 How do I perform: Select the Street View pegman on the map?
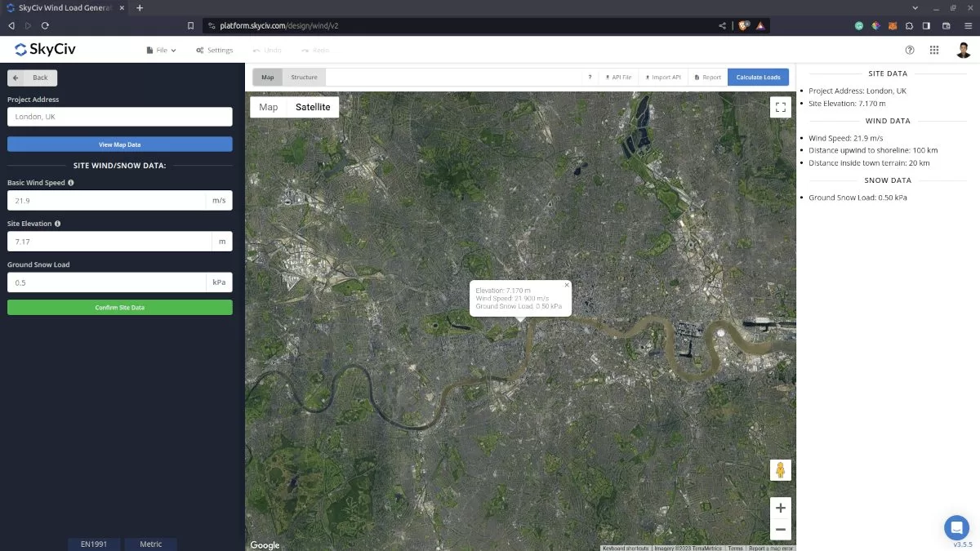click(780, 469)
